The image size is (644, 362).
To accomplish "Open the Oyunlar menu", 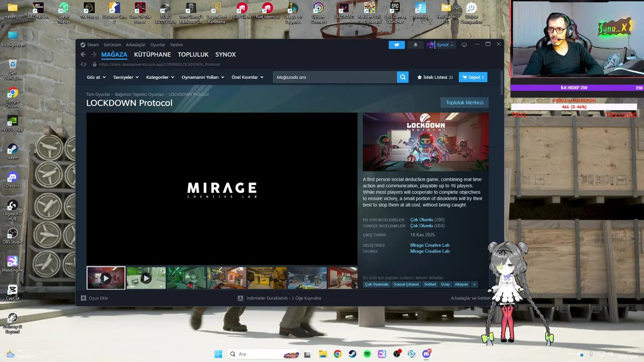I will pyautogui.click(x=157, y=45).
